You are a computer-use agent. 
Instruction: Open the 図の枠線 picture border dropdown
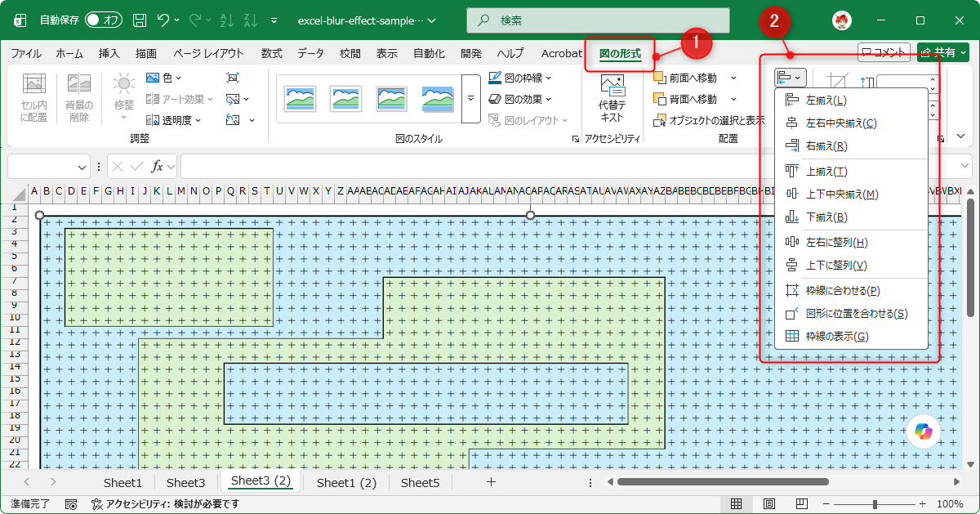point(520,78)
